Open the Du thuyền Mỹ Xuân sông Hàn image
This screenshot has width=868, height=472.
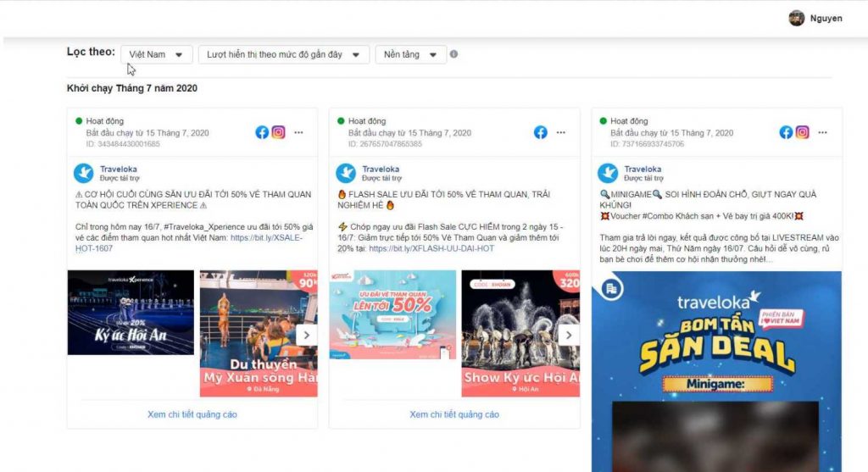[259, 334]
